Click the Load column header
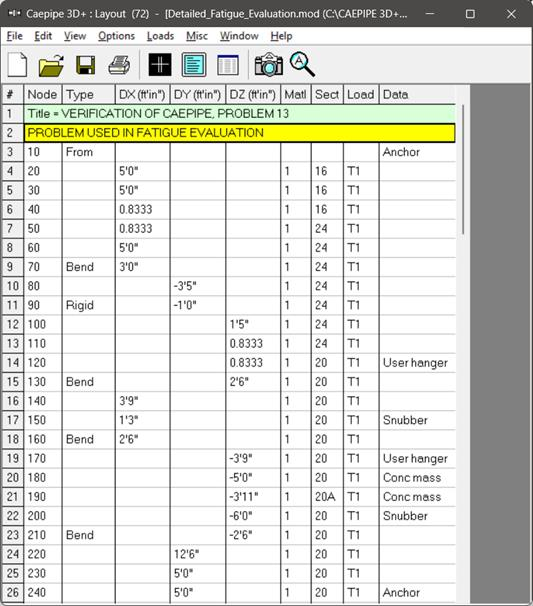Image resolution: width=533 pixels, height=606 pixels. [361, 94]
